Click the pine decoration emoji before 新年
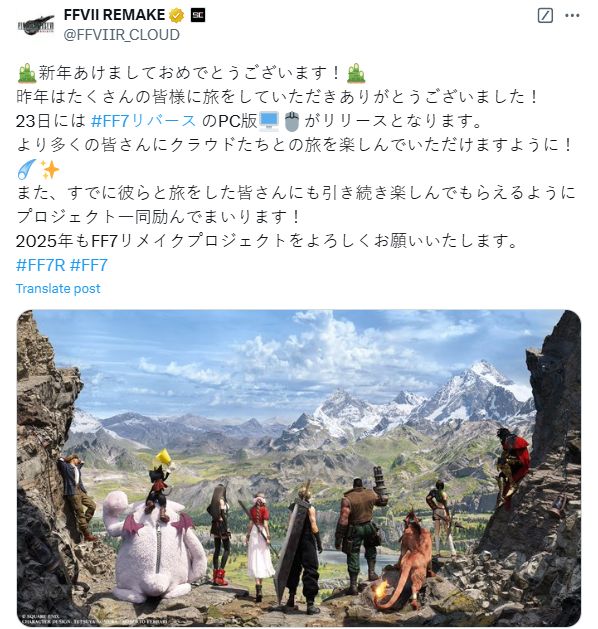This screenshot has width=598, height=629. point(27,73)
